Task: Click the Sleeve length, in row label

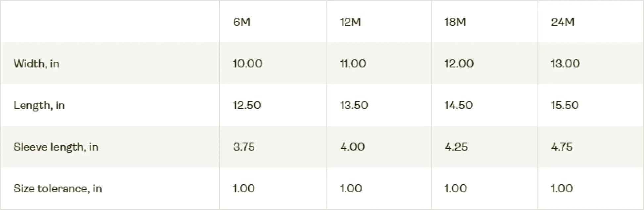Action: pyautogui.click(x=56, y=147)
